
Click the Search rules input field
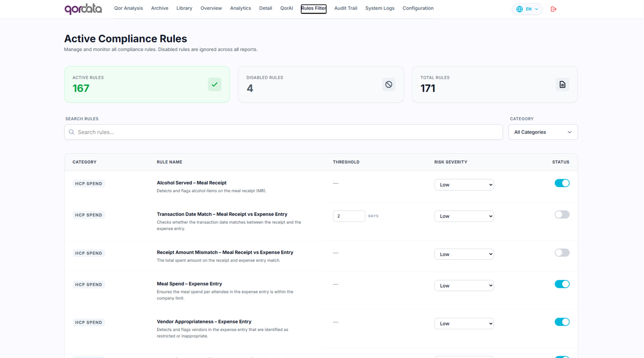click(288, 132)
